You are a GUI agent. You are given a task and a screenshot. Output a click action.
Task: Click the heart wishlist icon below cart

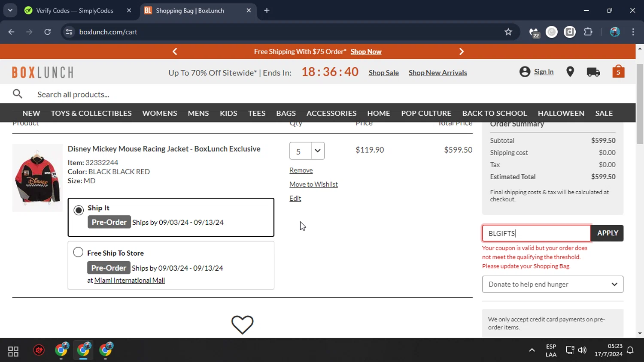243,325
